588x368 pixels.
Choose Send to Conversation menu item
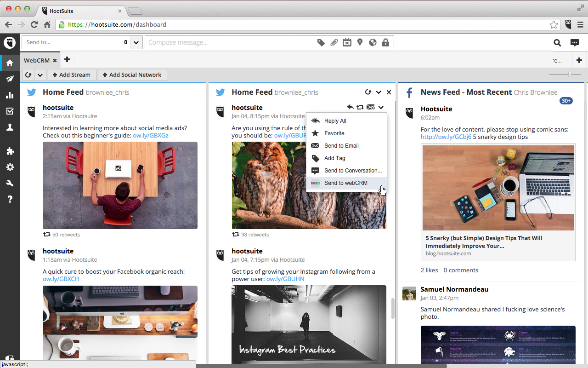tap(346, 170)
